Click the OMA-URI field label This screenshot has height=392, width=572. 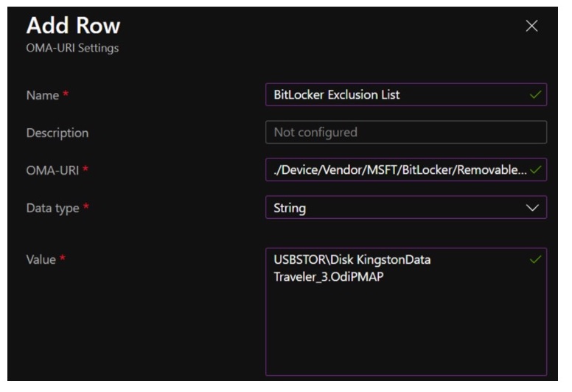coord(53,171)
